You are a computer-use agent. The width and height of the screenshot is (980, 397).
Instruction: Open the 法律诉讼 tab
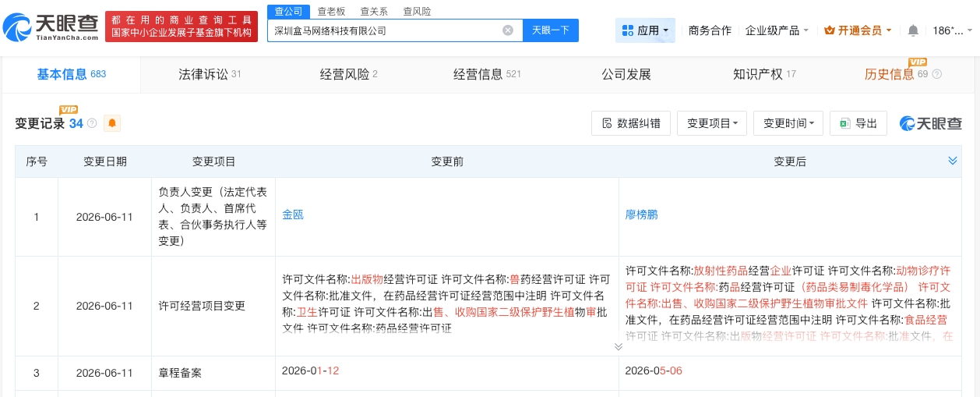[x=210, y=75]
